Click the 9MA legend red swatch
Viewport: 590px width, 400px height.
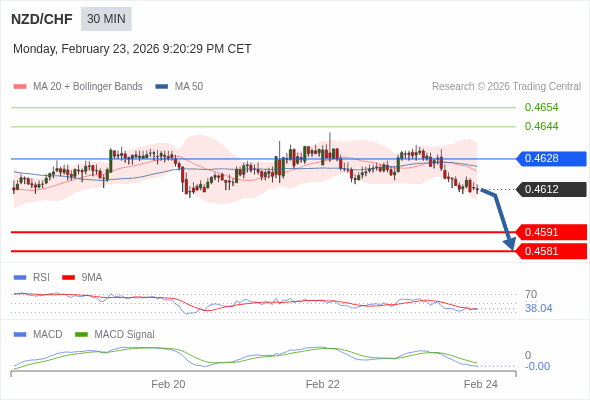[68, 278]
